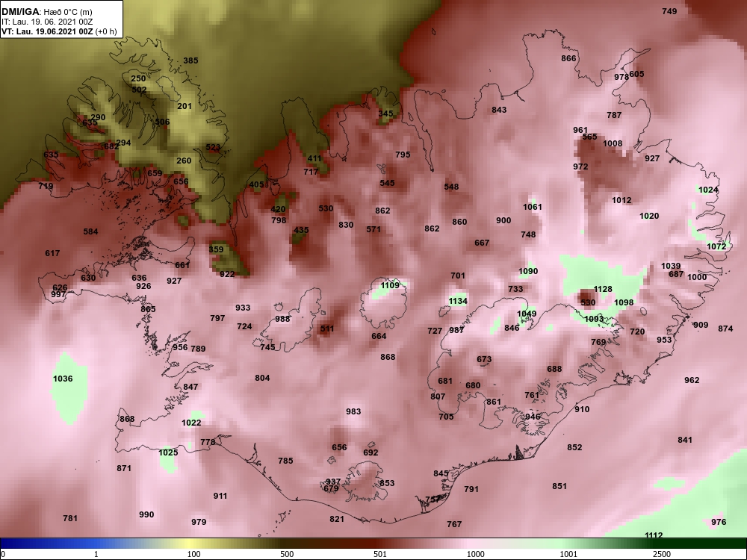
Task: Click the map value 1024
Action: (x=708, y=190)
